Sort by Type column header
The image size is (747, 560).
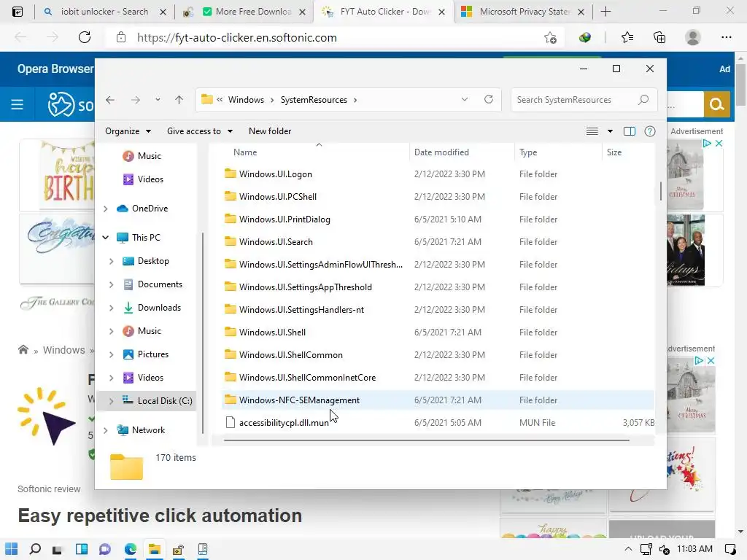(x=528, y=152)
